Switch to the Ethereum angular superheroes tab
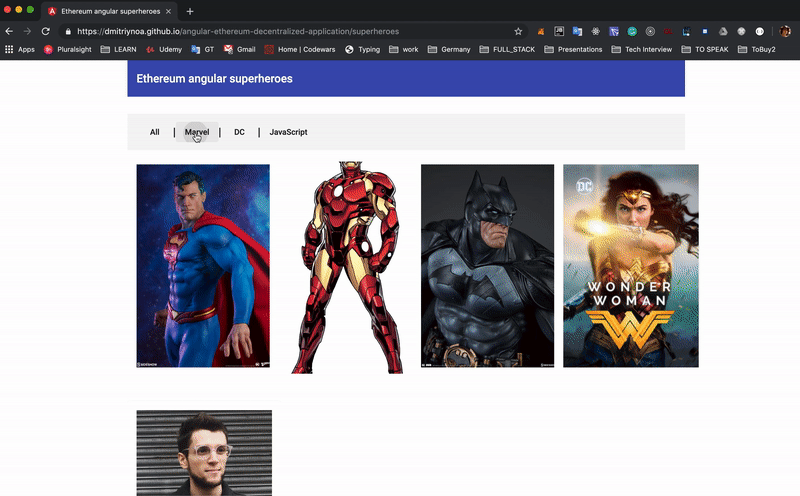The width and height of the screenshot is (800, 496). coord(110,11)
